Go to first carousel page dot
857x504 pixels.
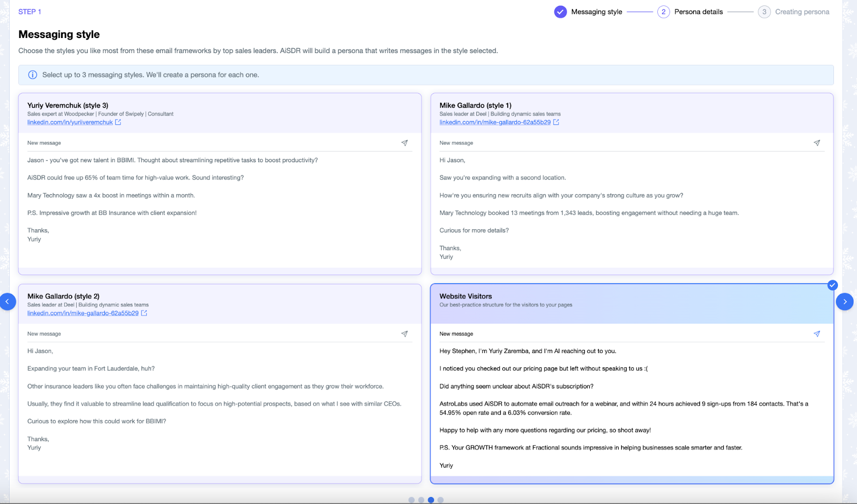(411, 500)
